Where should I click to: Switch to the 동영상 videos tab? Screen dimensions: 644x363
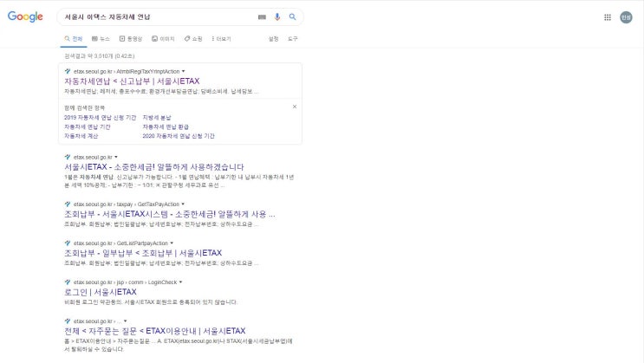tap(131, 39)
